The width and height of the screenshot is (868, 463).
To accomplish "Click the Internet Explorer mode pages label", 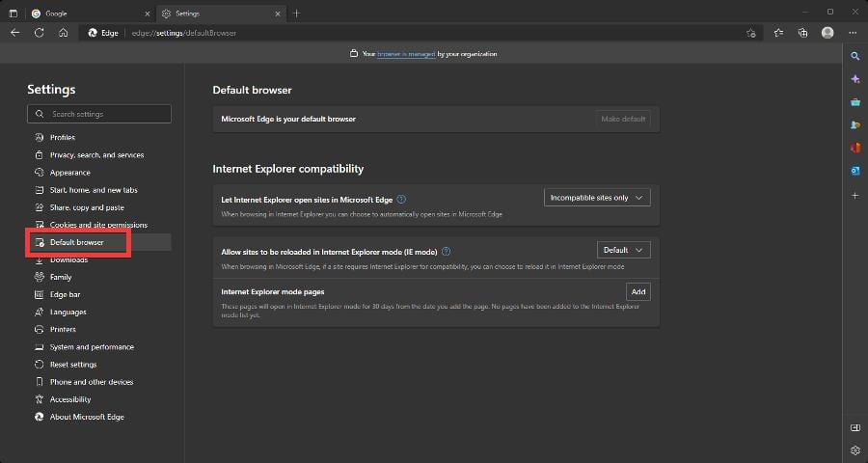I will (x=273, y=292).
